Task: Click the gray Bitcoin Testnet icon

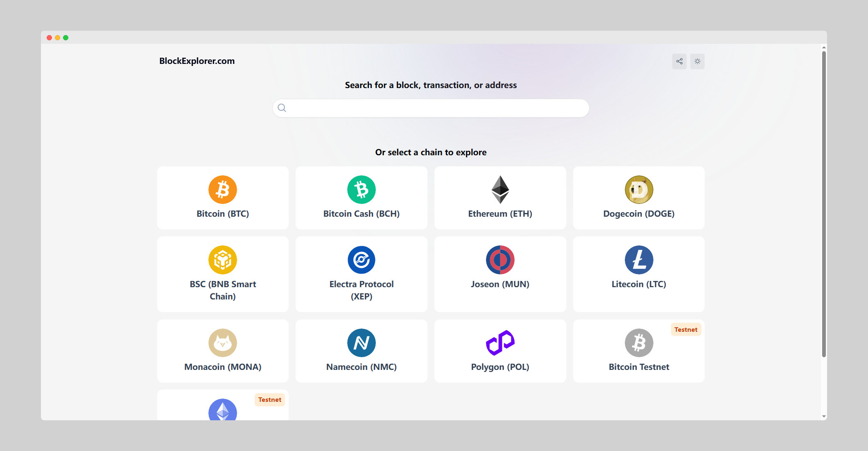Action: 639,343
